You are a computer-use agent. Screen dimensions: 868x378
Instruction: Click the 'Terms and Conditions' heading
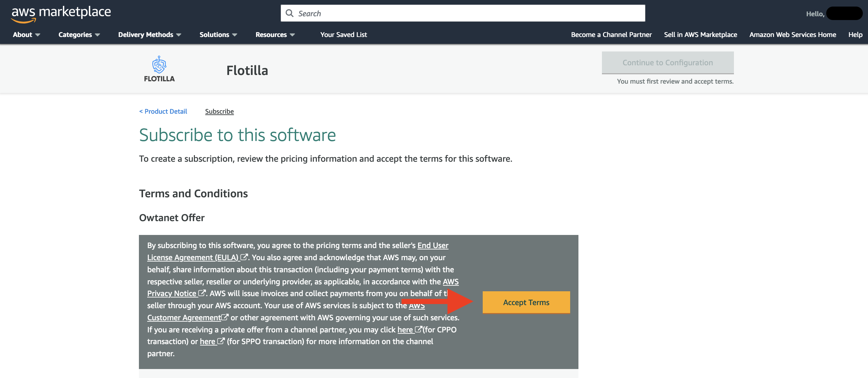point(193,193)
